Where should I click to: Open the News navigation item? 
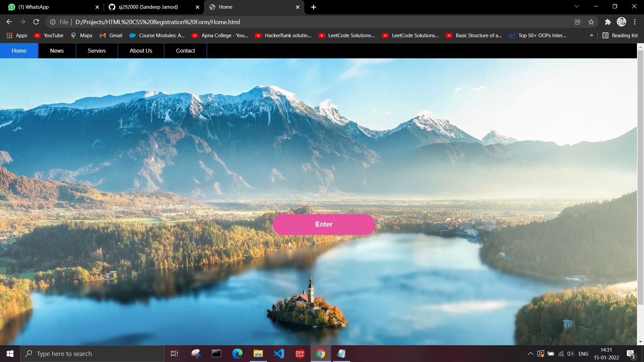(x=57, y=51)
